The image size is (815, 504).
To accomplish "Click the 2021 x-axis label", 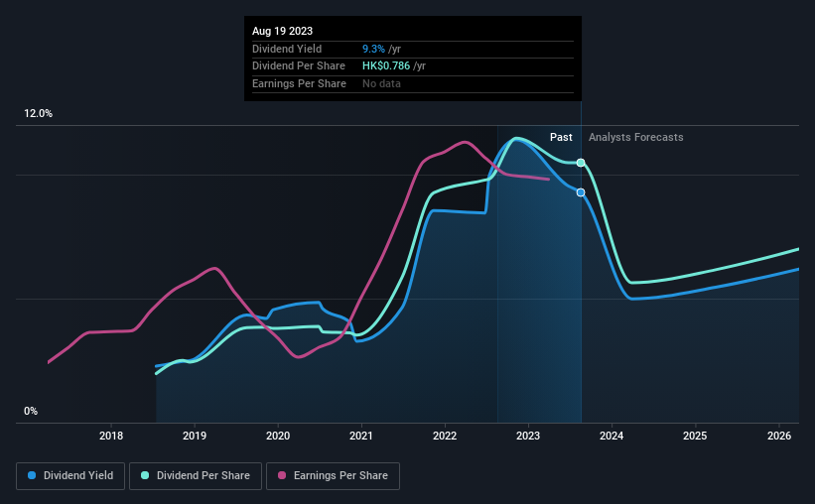I will (x=361, y=436).
